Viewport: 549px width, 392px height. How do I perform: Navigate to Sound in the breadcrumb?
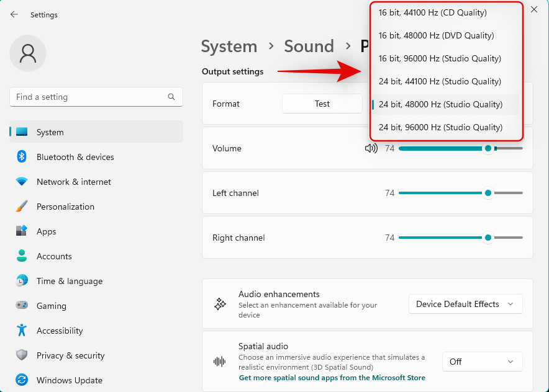click(309, 47)
